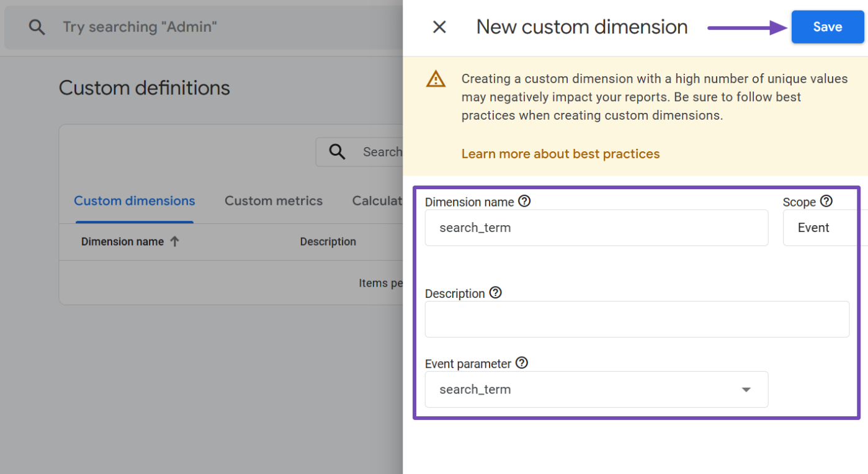
Task: Open the Scope dropdown set to Event
Action: (825, 228)
